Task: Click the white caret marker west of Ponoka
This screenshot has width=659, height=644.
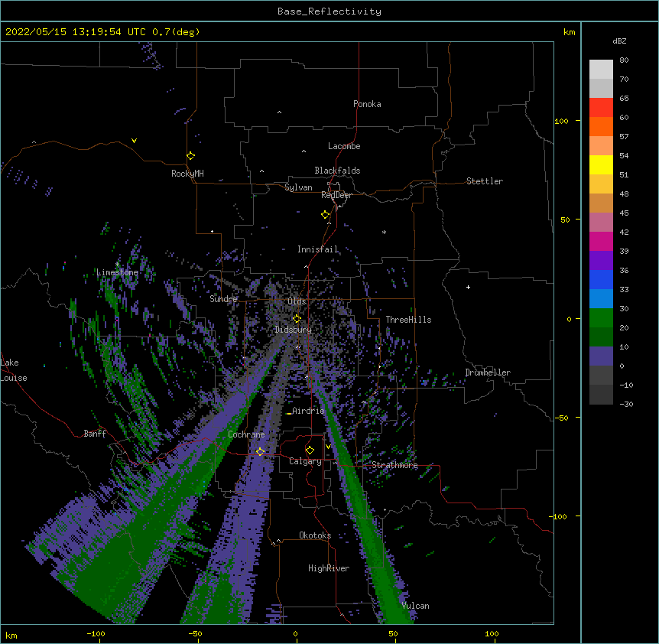Action: click(x=280, y=112)
